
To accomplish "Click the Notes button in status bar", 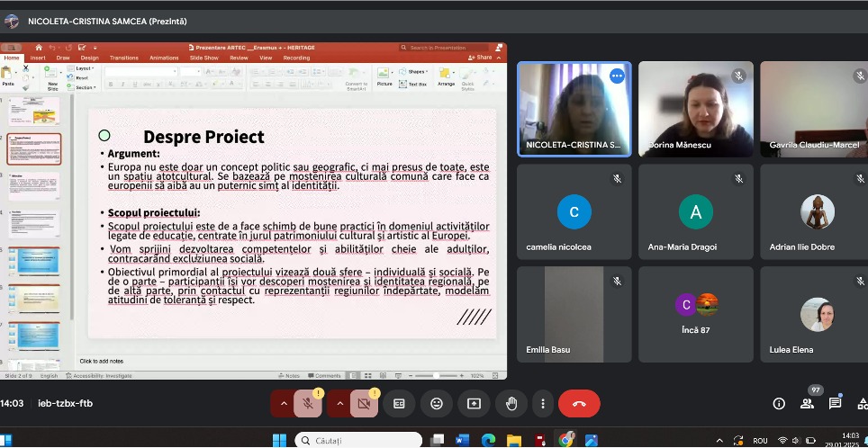I will point(290,375).
